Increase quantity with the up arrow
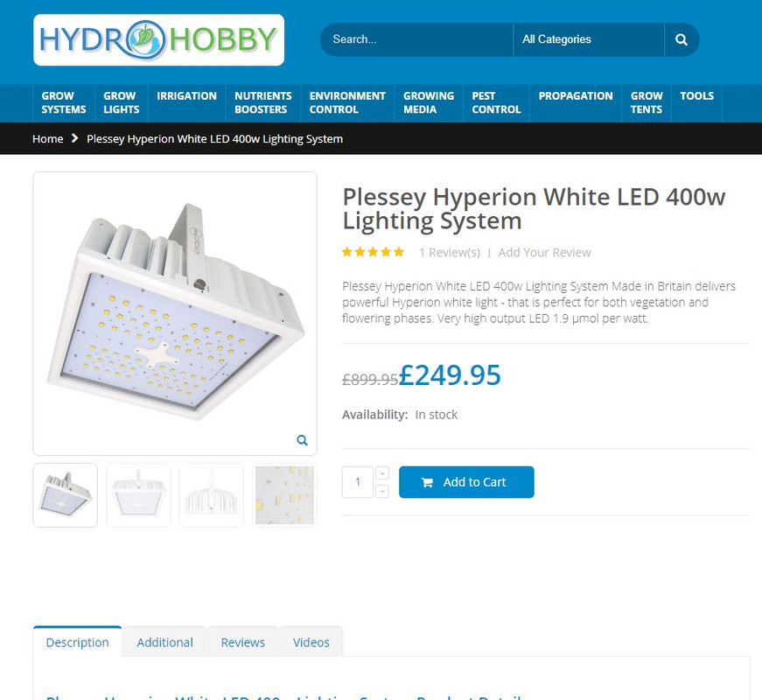Screen dimensions: 762x700 coord(382,473)
